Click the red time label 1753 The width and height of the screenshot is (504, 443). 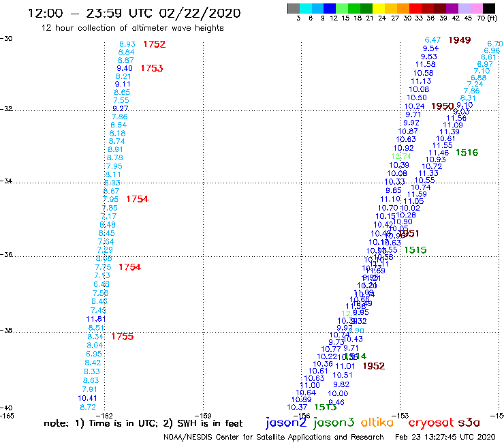coord(152,68)
